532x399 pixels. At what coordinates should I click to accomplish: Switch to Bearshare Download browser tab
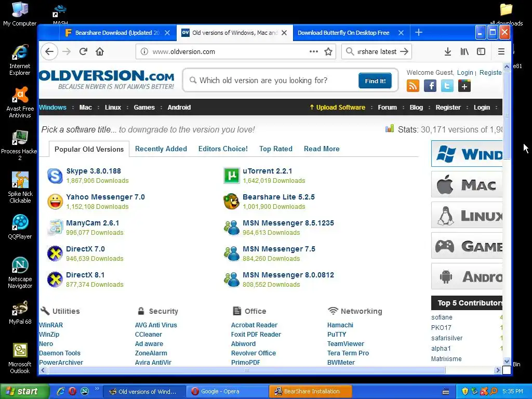[117, 33]
